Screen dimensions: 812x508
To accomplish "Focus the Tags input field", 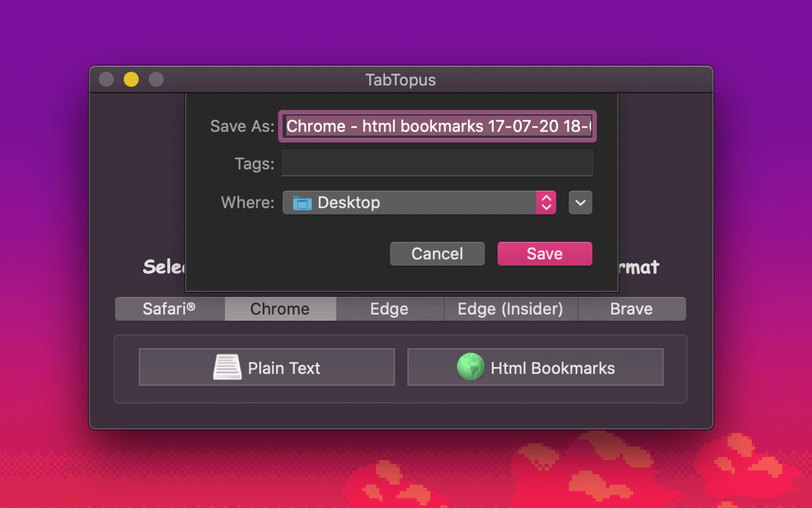I will point(438,164).
